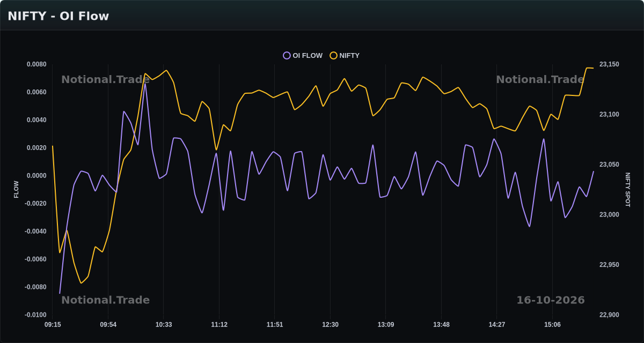Select the -0.0020 flow axis value
The height and width of the screenshot is (343, 644).
(x=35, y=204)
